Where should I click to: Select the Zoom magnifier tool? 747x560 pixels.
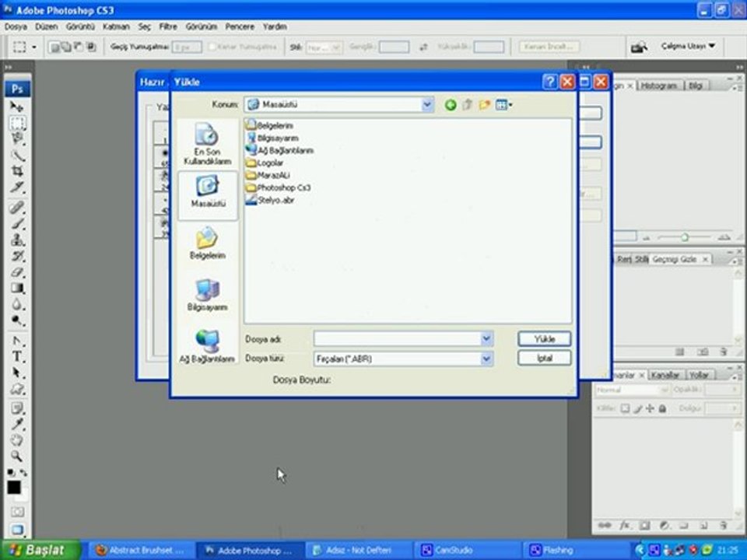tap(17, 457)
